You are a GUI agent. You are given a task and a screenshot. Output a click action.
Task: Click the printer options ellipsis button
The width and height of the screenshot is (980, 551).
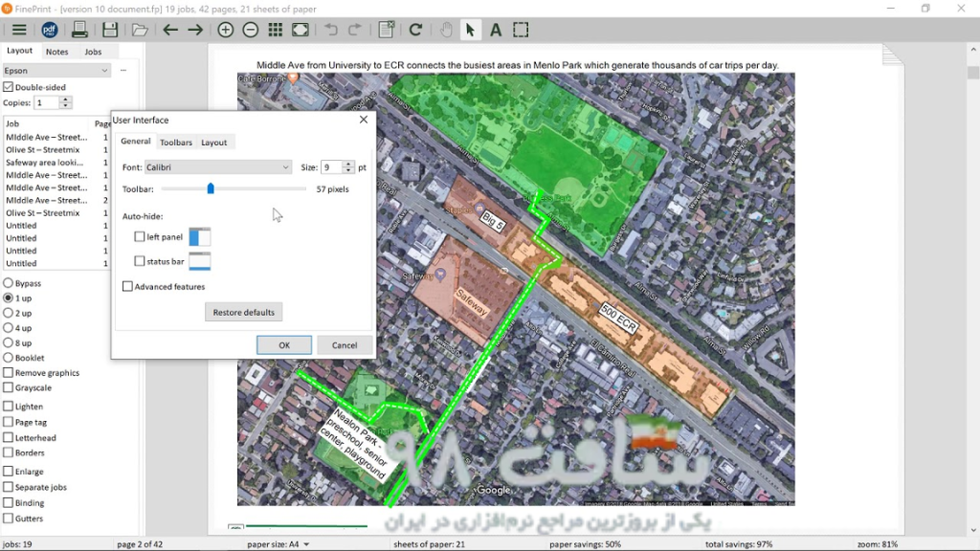point(123,71)
